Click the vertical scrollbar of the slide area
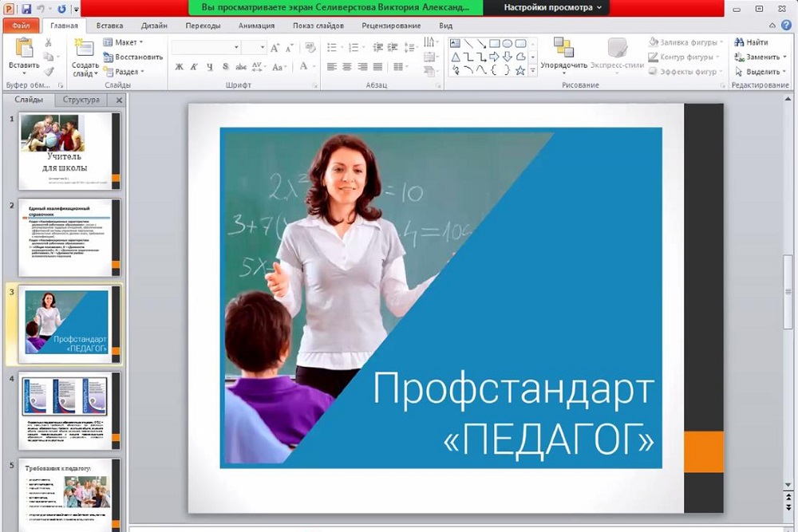The height and width of the screenshot is (532, 798). point(789,287)
